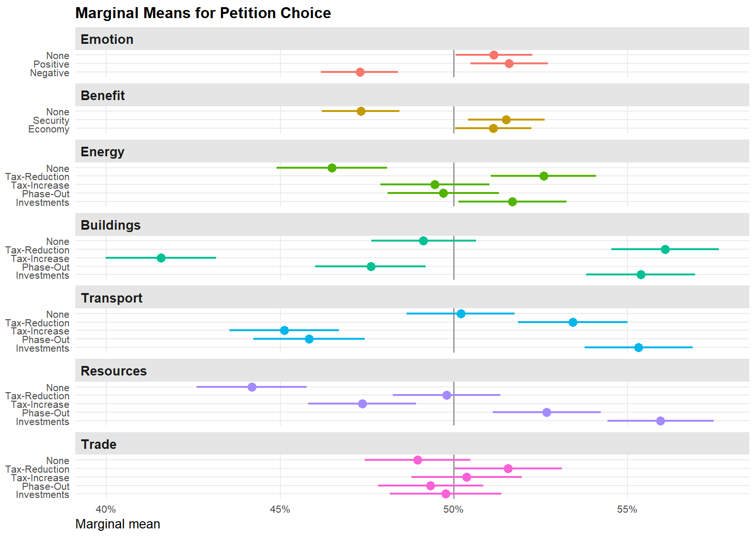Click the Transport Phase-Out data point
The width and height of the screenshot is (756, 537).
[309, 339]
